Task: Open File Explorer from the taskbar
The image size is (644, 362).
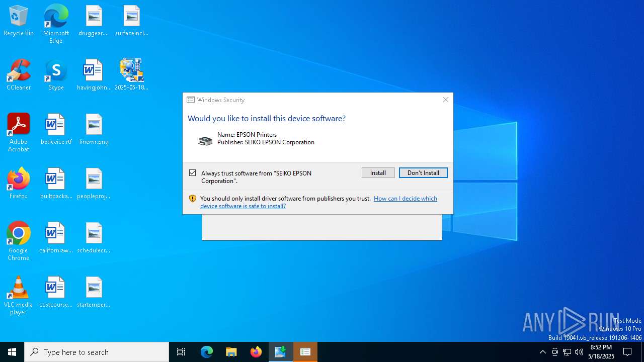Action: pyautogui.click(x=231, y=352)
